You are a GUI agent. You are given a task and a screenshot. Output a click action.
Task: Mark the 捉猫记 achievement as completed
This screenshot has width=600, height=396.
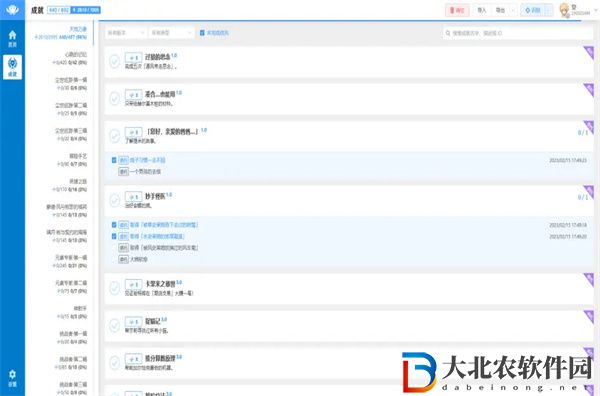point(114,325)
